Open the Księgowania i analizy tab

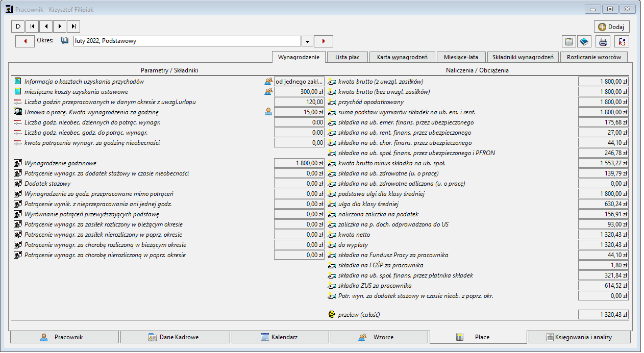pos(579,337)
